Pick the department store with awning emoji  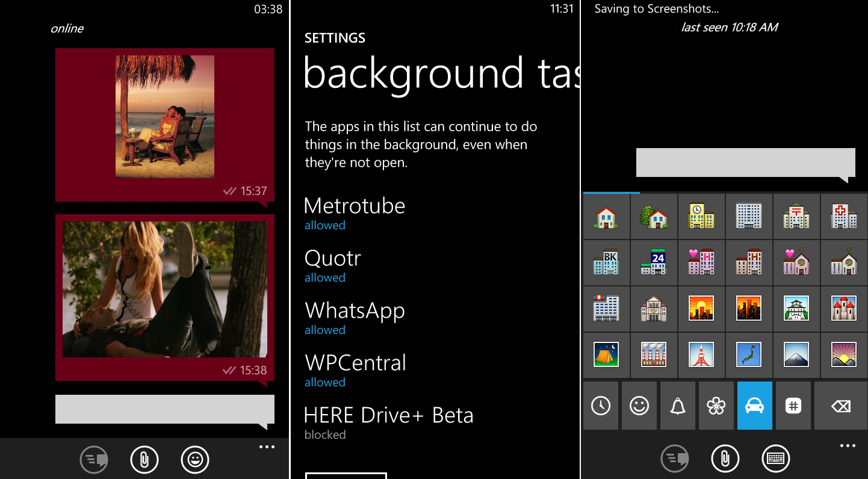tap(606, 309)
